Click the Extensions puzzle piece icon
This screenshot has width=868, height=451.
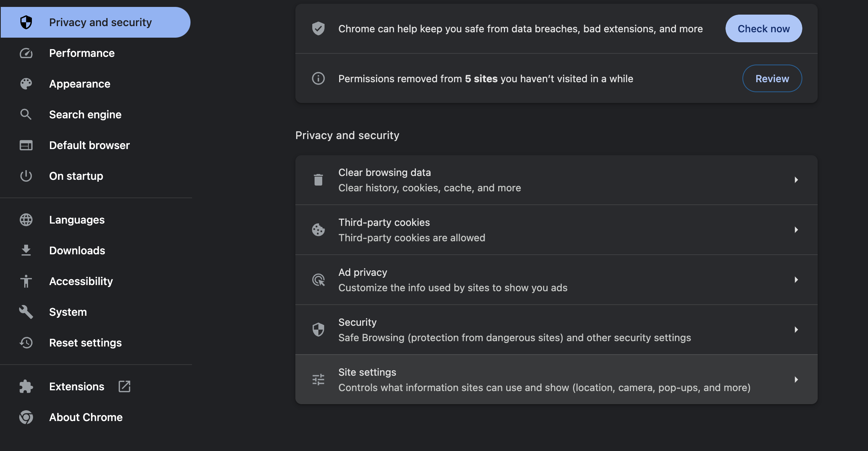tap(26, 386)
